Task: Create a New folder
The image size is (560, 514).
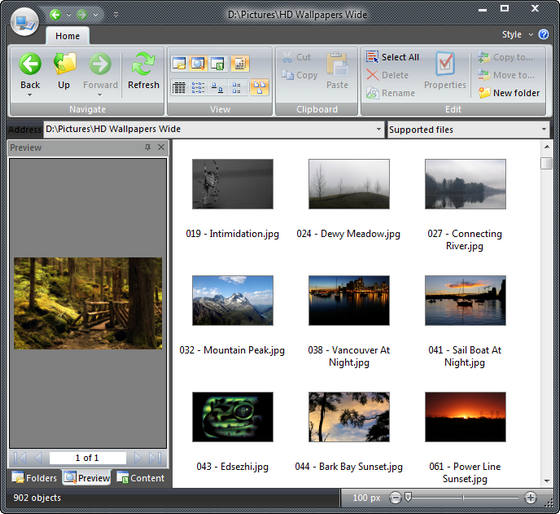Action: 509,93
